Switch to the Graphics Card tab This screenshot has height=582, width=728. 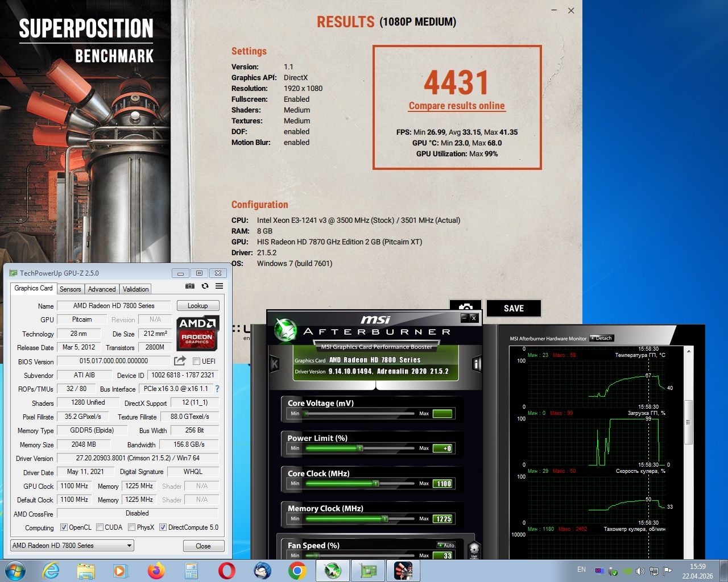(34, 288)
